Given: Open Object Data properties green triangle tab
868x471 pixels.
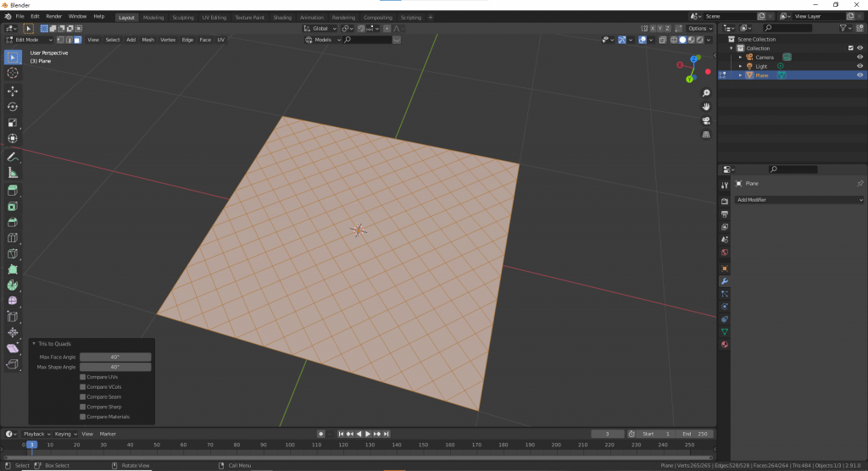Looking at the screenshot, I should pyautogui.click(x=725, y=332).
